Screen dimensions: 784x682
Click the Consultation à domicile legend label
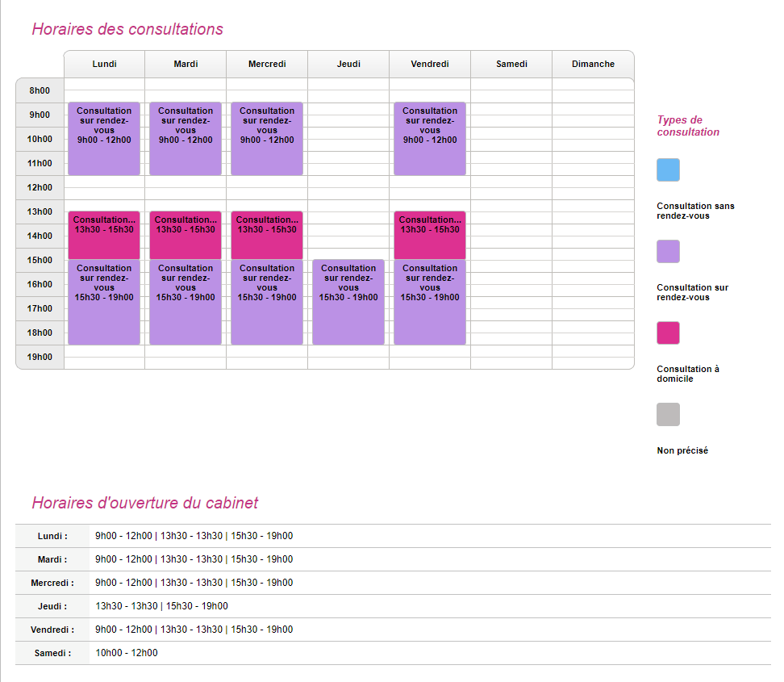click(688, 374)
